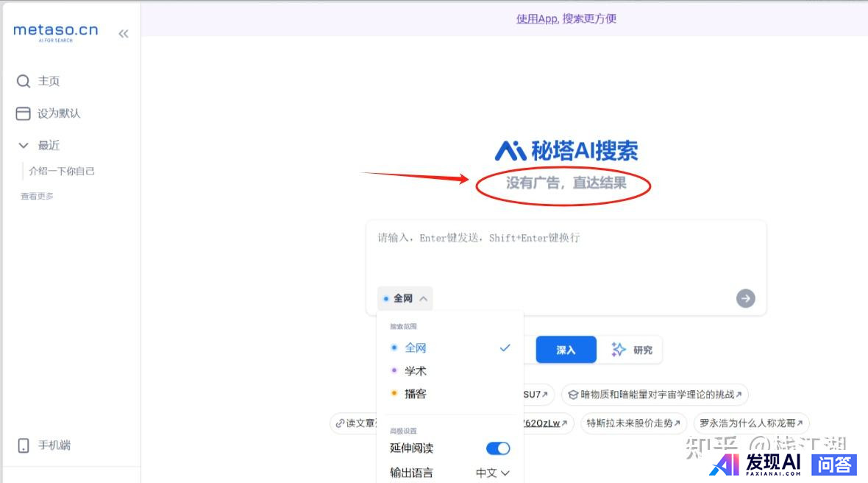The height and width of the screenshot is (483, 868).
Task: Click the 秘塔AI搜索 logo
Action: (x=566, y=150)
